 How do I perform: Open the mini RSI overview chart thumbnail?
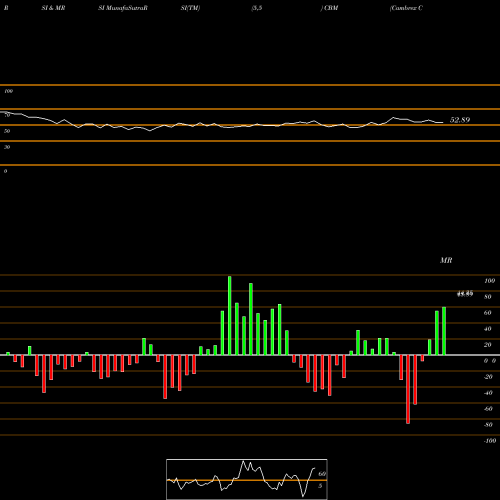click(x=247, y=479)
